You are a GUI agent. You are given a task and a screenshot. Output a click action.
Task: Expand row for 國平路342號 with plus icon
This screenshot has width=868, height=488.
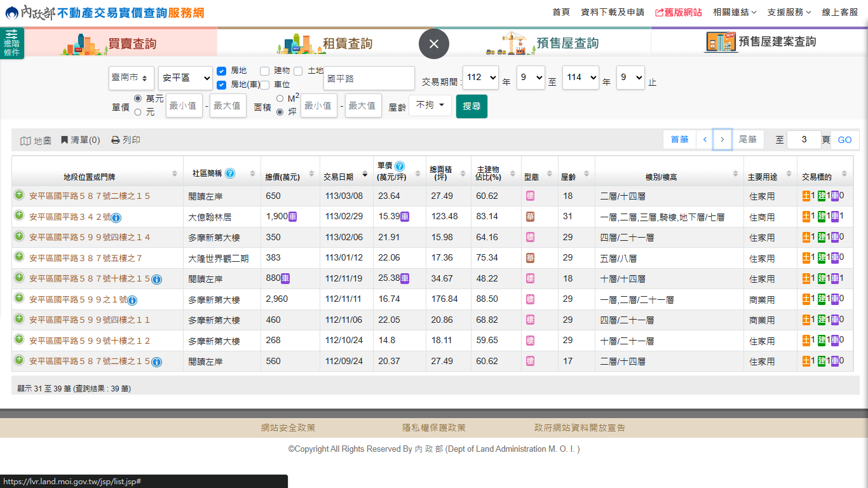click(19, 216)
